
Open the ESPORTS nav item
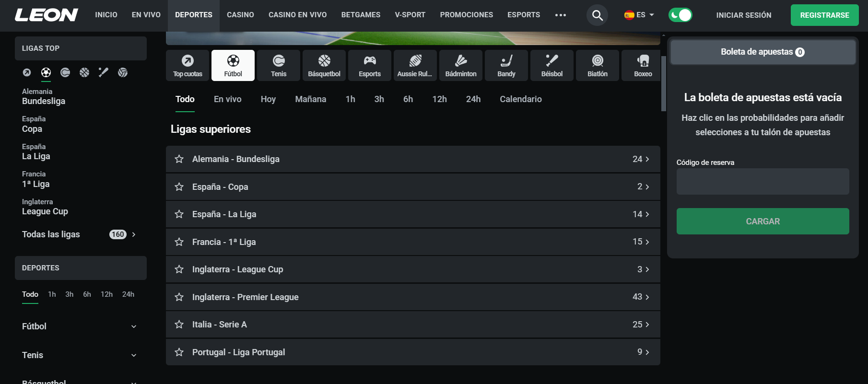click(x=524, y=15)
